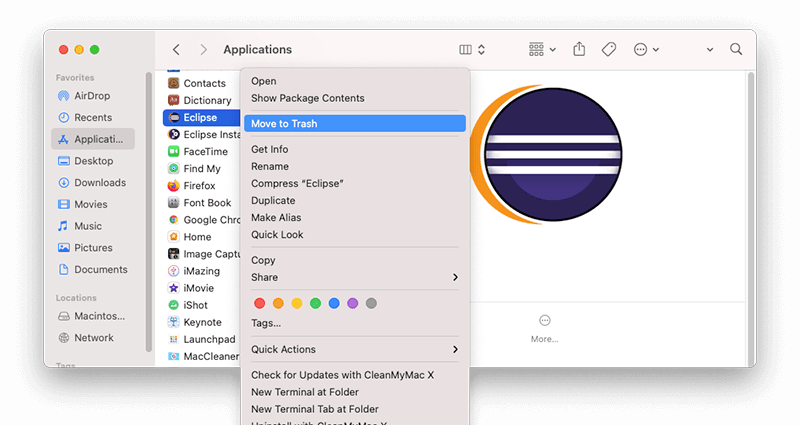Apply the green tag color
This screenshot has height=425, width=800.
(x=315, y=304)
